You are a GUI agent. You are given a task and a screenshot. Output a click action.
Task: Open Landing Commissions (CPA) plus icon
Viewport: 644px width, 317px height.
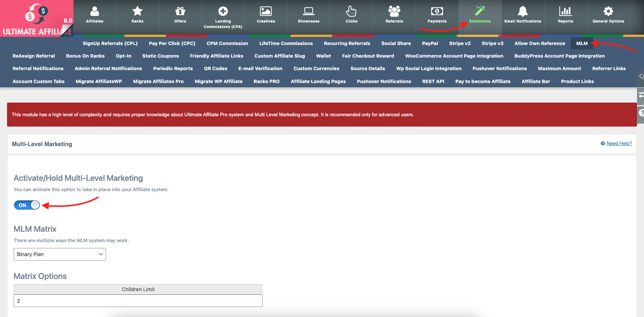[223, 11]
